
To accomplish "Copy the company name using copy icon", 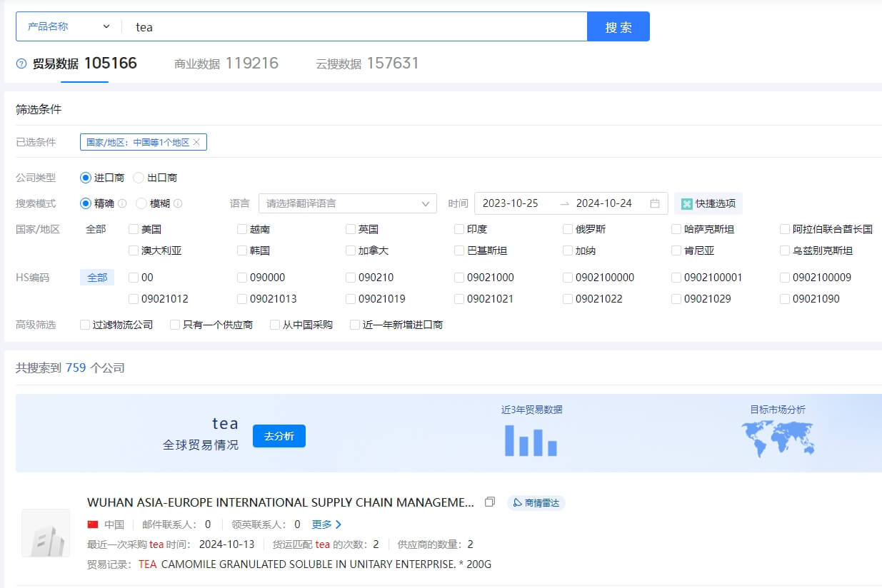I will coord(490,502).
